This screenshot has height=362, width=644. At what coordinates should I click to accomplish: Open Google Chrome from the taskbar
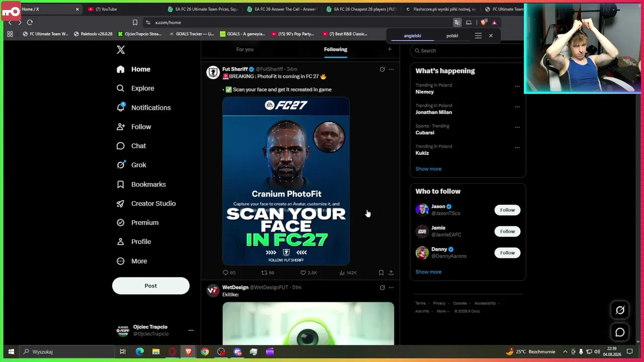(205, 351)
